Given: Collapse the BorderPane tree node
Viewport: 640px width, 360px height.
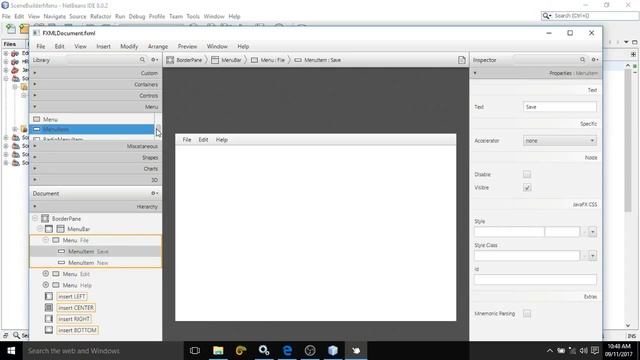Looking at the screenshot, I should pos(35,218).
